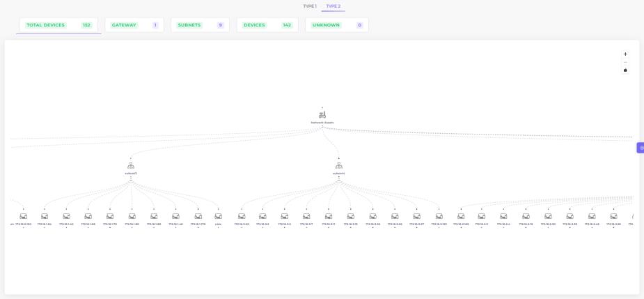
Task: Click the subnet3 label text
Action: click(131, 174)
